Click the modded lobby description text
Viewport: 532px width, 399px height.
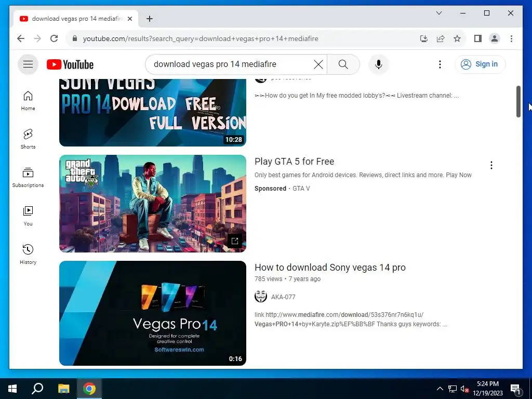[356, 96]
